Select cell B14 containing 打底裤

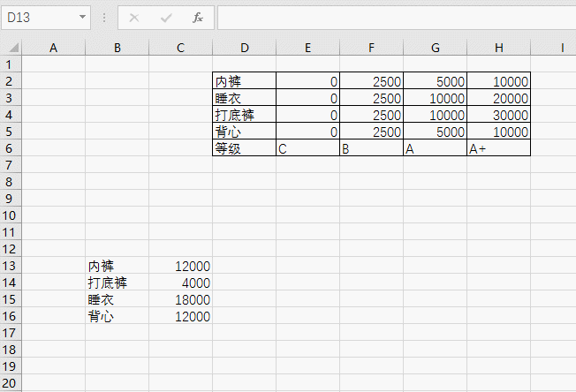click(117, 283)
